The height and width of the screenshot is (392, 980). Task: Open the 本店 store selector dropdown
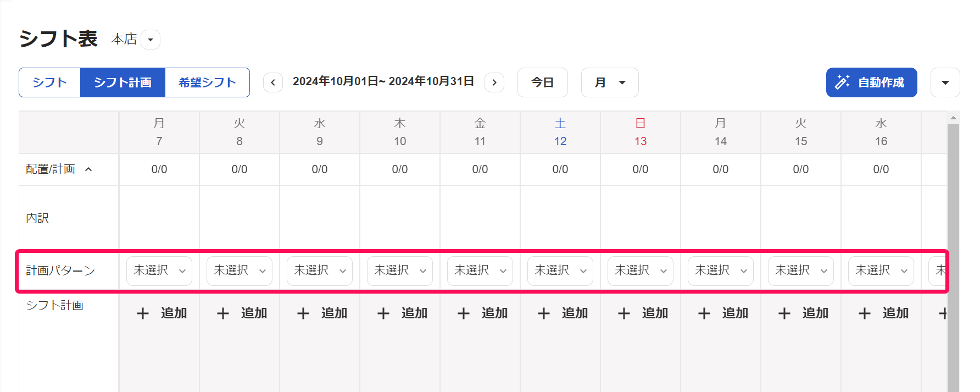(x=150, y=40)
